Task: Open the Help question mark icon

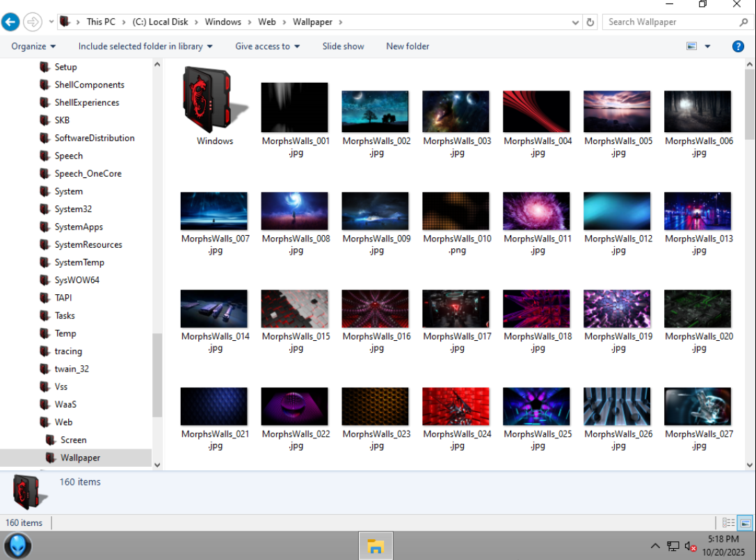Action: (738, 47)
